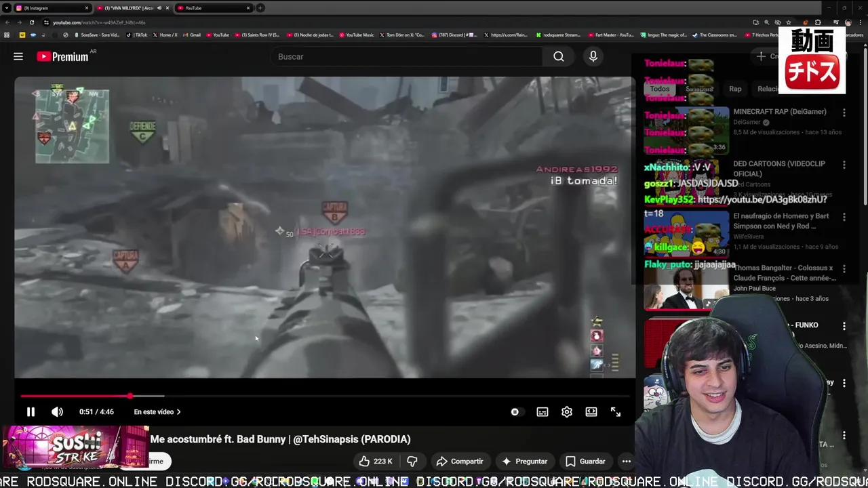Open options for El naufragio video
Viewport: 868px width, 488px height.
pos(844,217)
